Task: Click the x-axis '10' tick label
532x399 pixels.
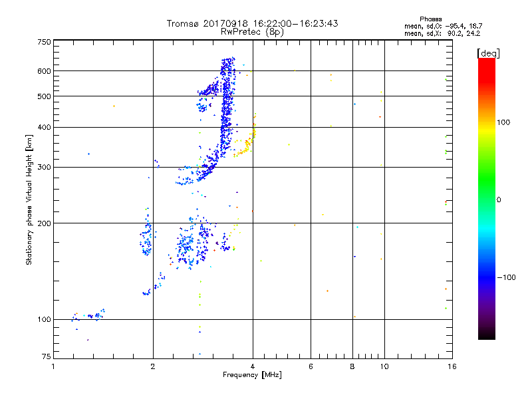Action: (384, 366)
